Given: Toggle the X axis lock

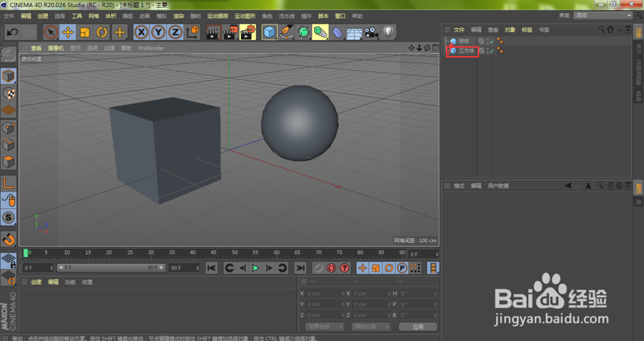Looking at the screenshot, I should (x=141, y=32).
